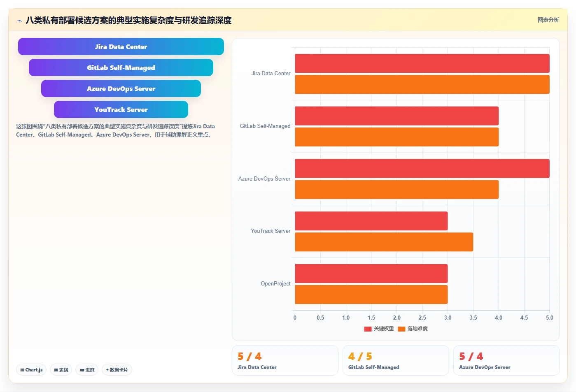The height and width of the screenshot is (392, 576).
Task: Click the 3.5 tick on the x-axis
Action: coord(473,318)
